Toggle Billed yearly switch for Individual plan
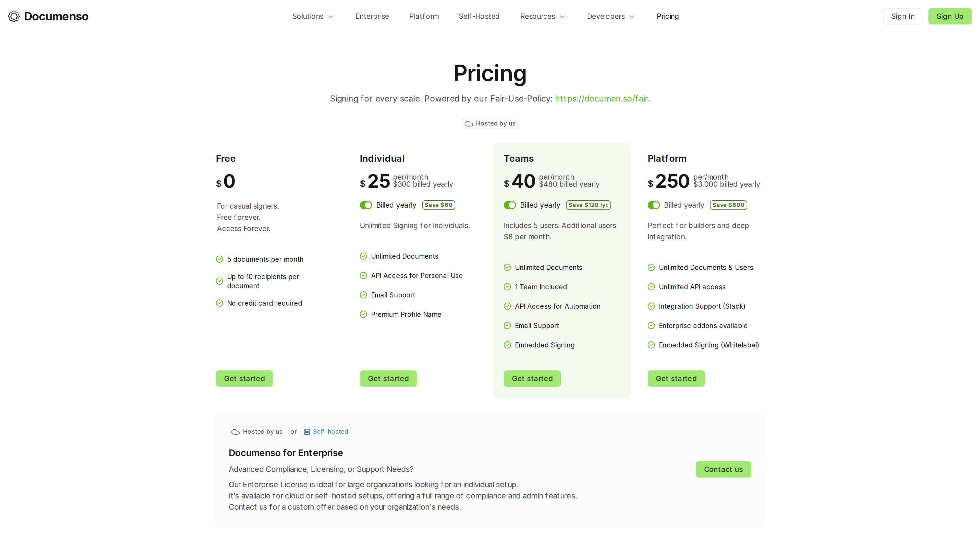Screen dimensions: 980x551 pos(366,205)
